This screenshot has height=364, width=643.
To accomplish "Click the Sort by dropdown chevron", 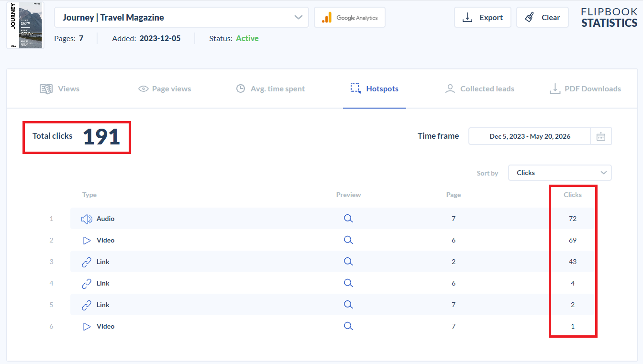I will tap(604, 173).
